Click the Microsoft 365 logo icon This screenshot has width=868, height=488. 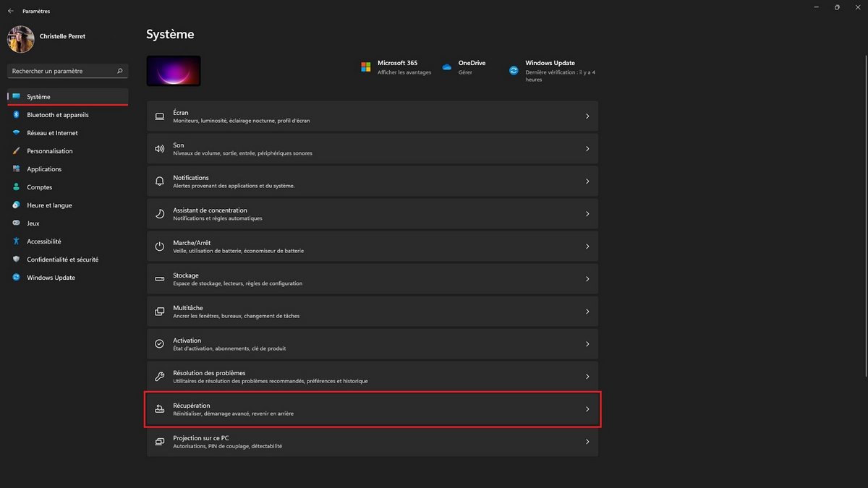366,67
